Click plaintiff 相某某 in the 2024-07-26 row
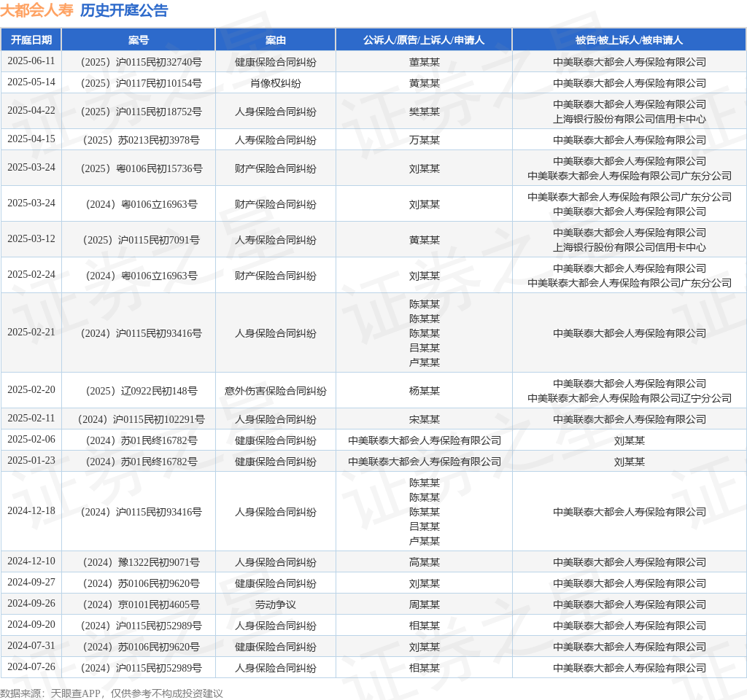Viewport: 747px width, 700px height. pos(424,668)
